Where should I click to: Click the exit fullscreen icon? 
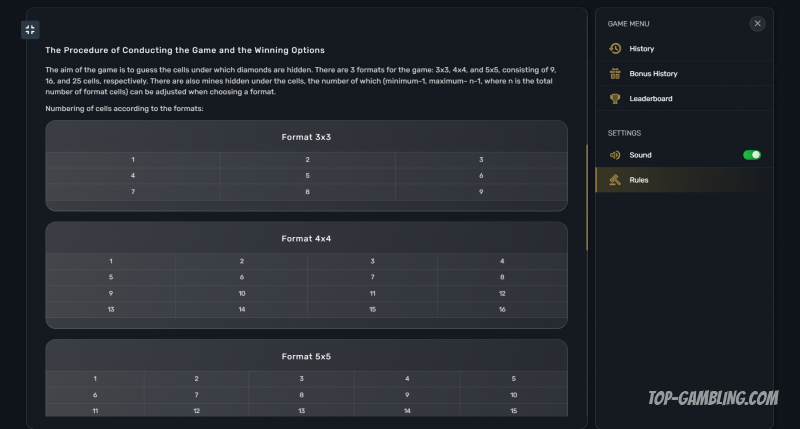coord(30,30)
